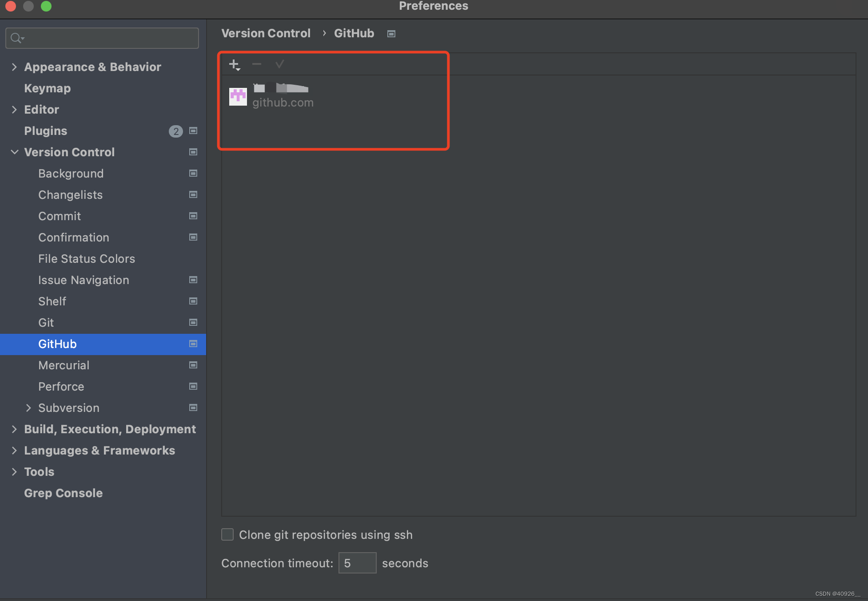
Task: Click the project icon in selected GitHub row
Action: point(193,344)
